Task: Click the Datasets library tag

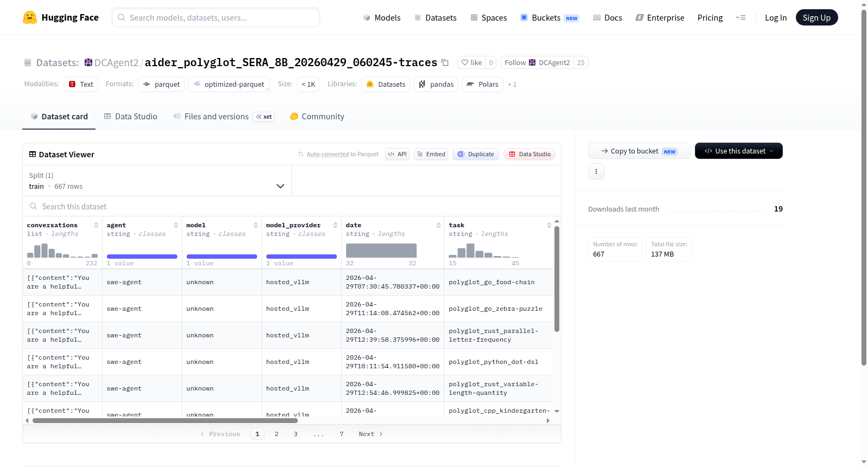Action: pyautogui.click(x=386, y=84)
